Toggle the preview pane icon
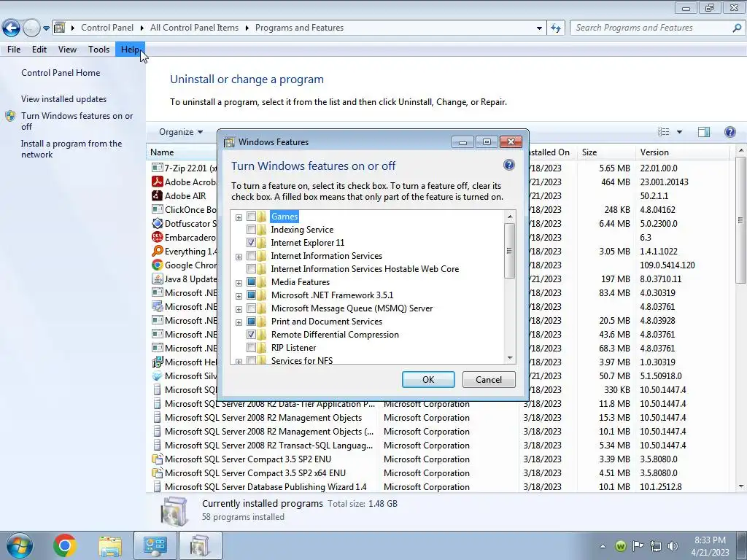 coord(704,132)
